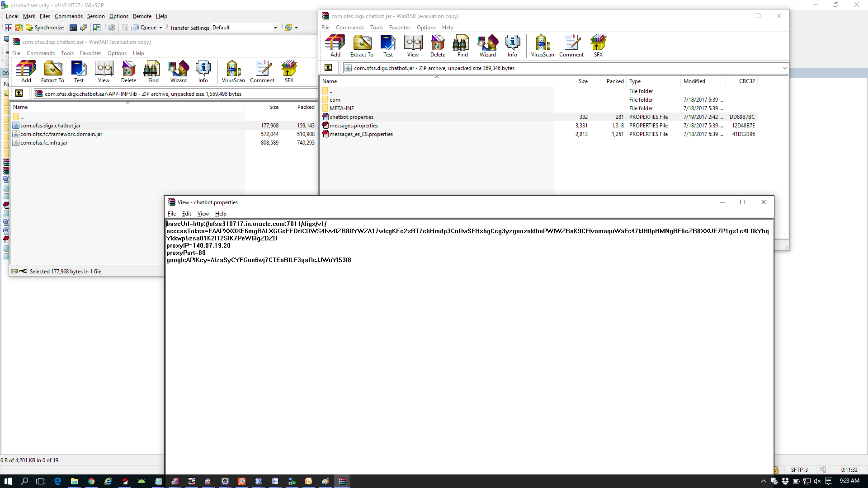Click View icon in chatbot.ear WinRAR window

point(104,71)
